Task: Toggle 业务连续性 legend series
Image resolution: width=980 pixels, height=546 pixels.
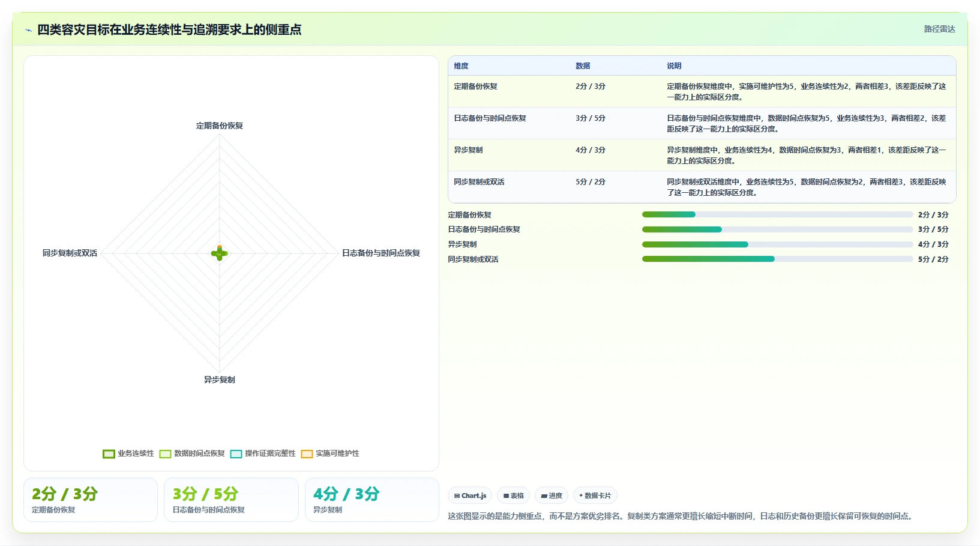Action: point(128,453)
